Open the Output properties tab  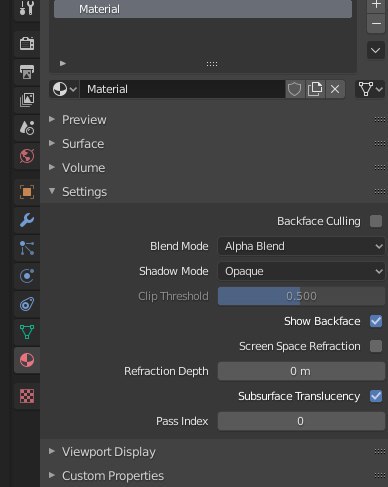click(x=27, y=72)
